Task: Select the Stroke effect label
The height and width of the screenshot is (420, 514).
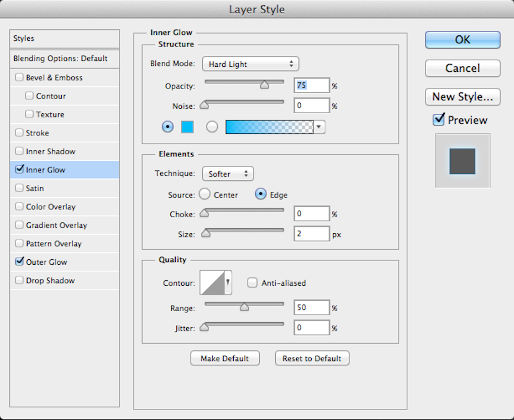Action: [x=38, y=133]
